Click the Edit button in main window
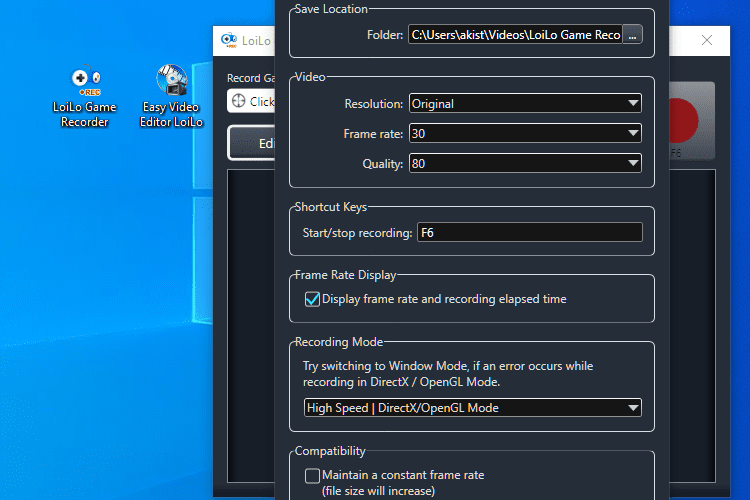This screenshot has width=750, height=500. pyautogui.click(x=252, y=143)
